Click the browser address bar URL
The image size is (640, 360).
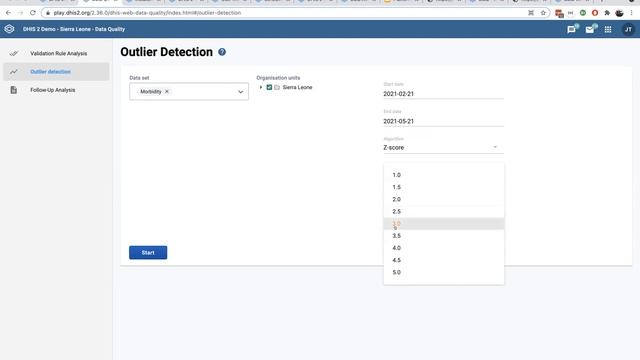pyautogui.click(x=147, y=13)
